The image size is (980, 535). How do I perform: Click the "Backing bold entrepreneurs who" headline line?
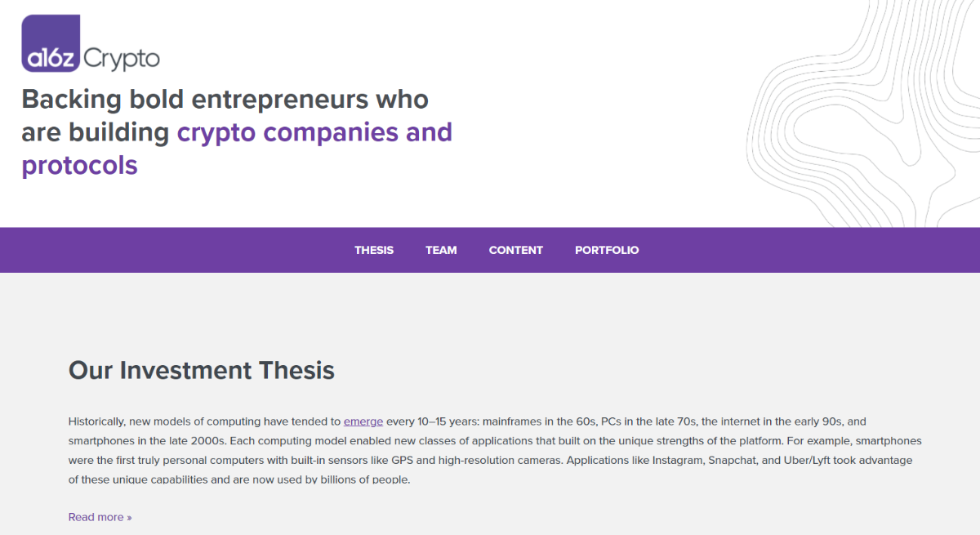click(225, 99)
